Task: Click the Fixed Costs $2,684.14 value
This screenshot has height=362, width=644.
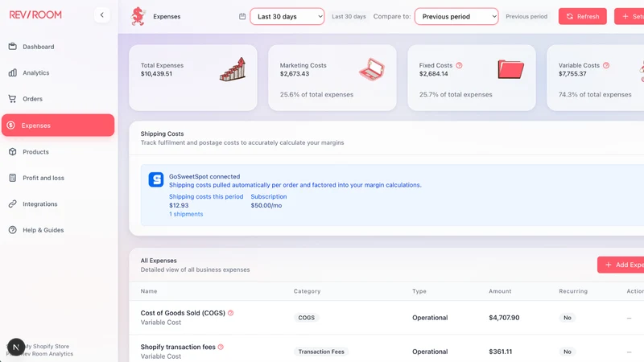Action: pos(433,74)
